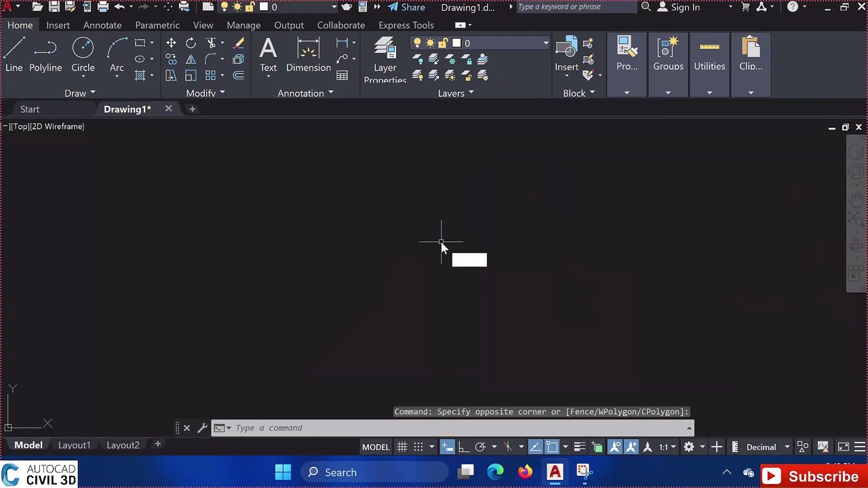
Task: Activate the Rotate tool
Action: (x=191, y=43)
